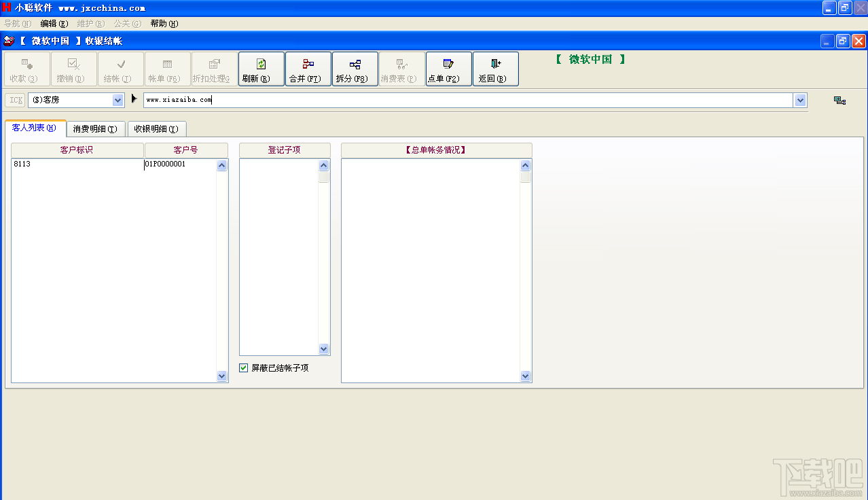Click inside the www.xiazaiba.com input field
Viewport: 868px width, 500px height.
(x=469, y=100)
